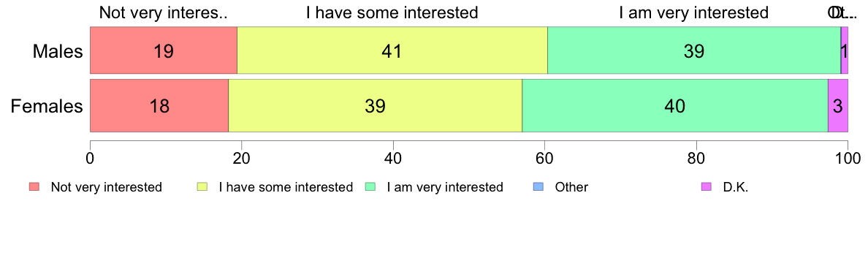The width and height of the screenshot is (868, 269).
Task: Click the I am very interested column header
Action: point(693,12)
